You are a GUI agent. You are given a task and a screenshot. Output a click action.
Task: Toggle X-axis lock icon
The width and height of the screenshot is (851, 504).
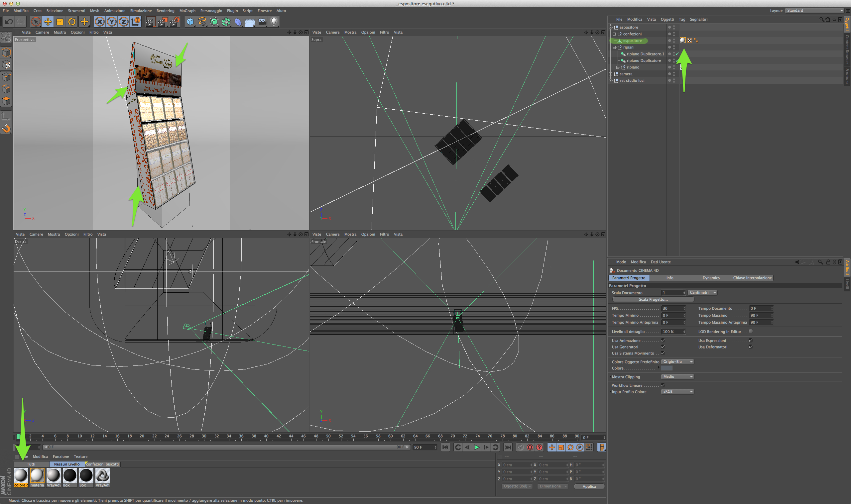coord(99,22)
